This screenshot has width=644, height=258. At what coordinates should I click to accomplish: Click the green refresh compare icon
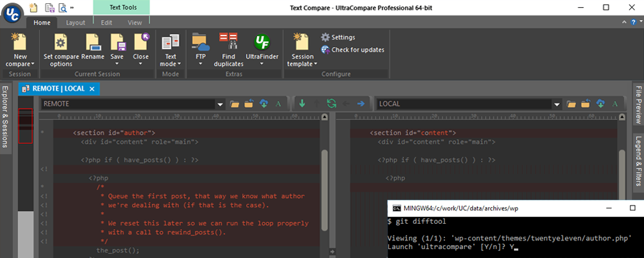(x=331, y=103)
